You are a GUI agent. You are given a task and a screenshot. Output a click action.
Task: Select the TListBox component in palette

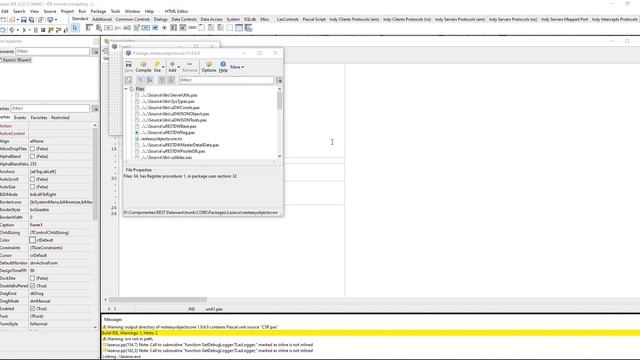(x=173, y=28)
